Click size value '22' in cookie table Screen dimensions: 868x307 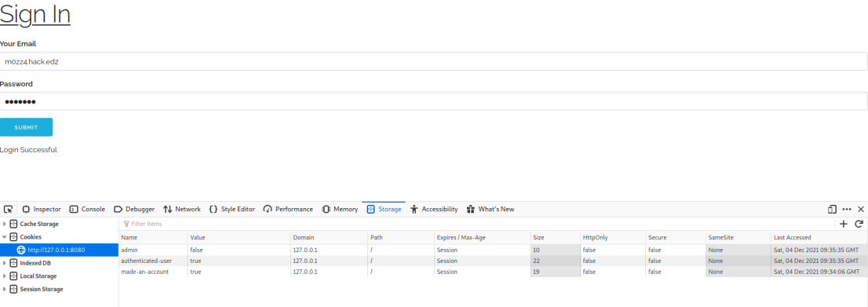[555, 261]
